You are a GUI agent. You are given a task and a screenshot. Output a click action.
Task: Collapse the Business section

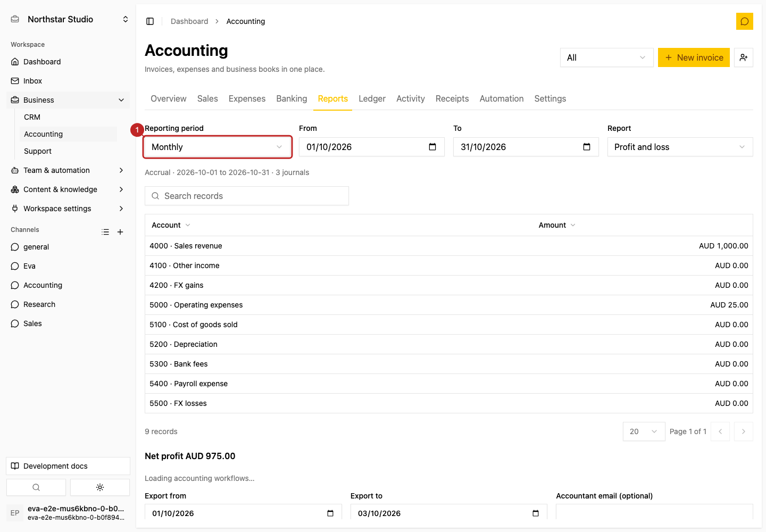tap(68, 100)
